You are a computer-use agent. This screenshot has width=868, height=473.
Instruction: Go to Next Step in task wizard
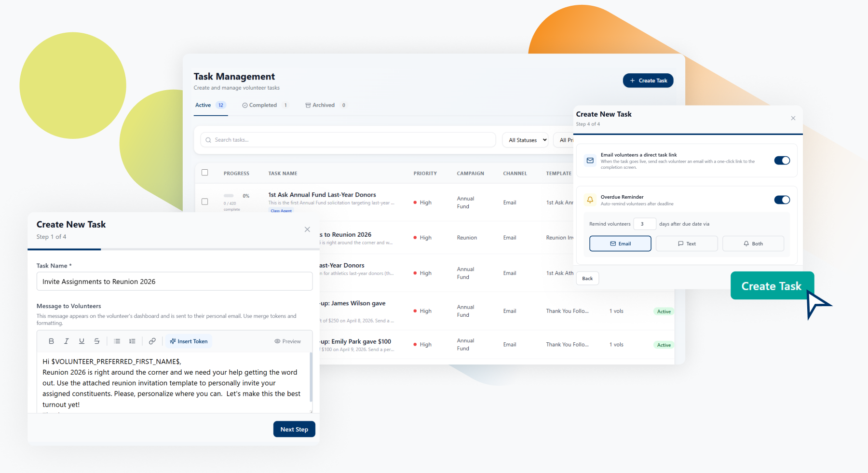click(294, 429)
